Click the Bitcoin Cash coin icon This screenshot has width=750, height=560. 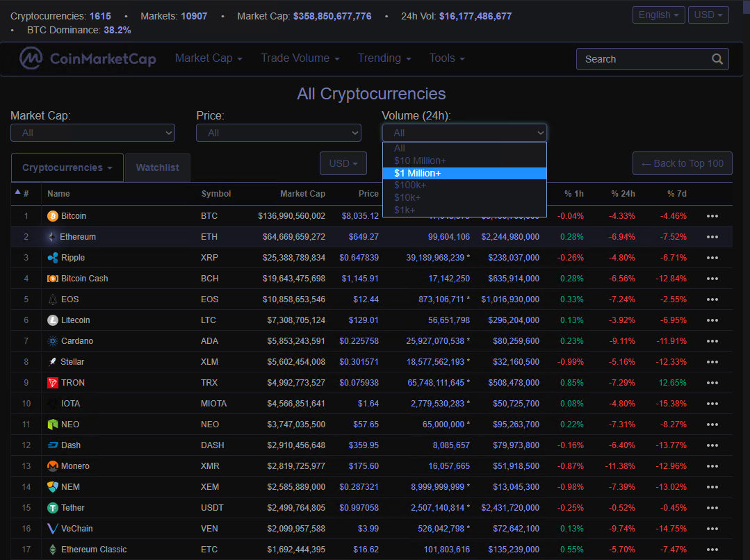(53, 279)
